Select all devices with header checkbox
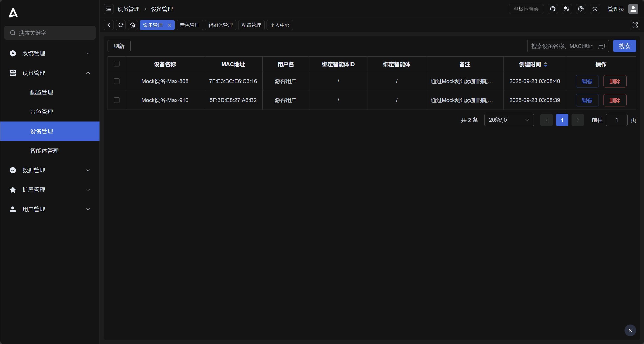The image size is (644, 344). 117,64
